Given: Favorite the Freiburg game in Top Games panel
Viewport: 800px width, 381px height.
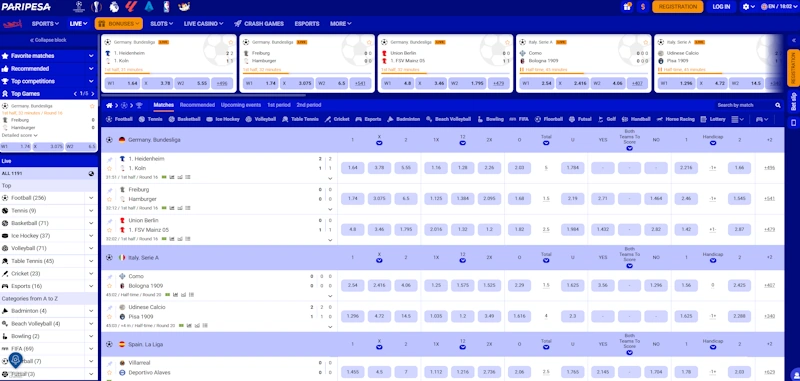Looking at the screenshot, I should point(92,106).
